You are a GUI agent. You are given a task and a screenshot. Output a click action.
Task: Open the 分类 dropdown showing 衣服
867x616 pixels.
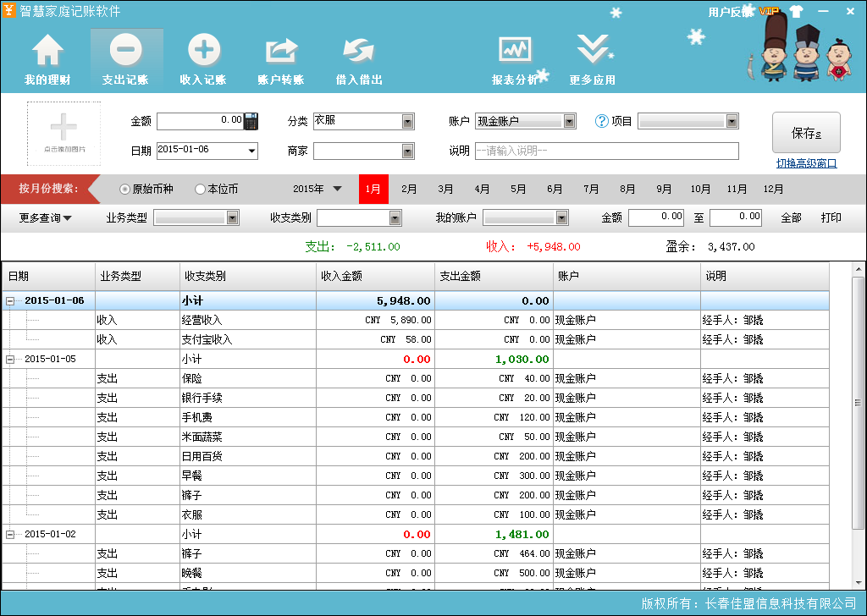pos(407,122)
